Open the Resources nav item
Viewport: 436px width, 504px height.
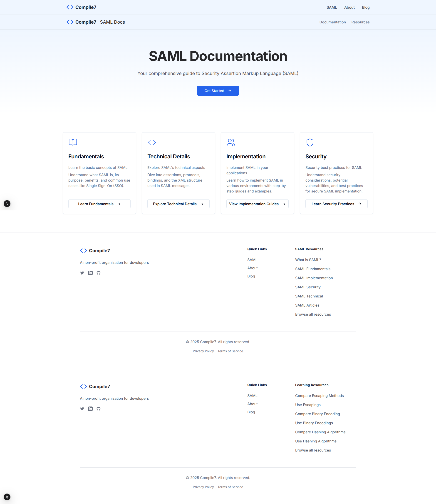(360, 22)
